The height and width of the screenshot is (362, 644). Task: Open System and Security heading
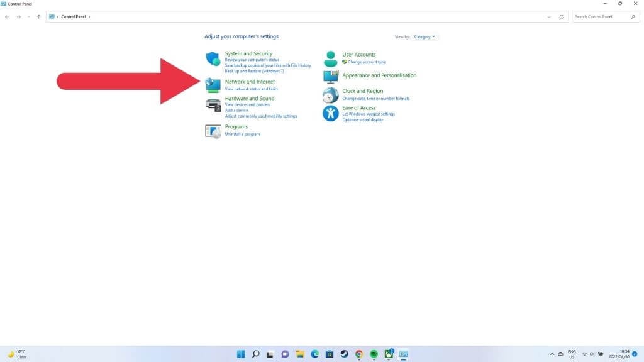click(248, 53)
